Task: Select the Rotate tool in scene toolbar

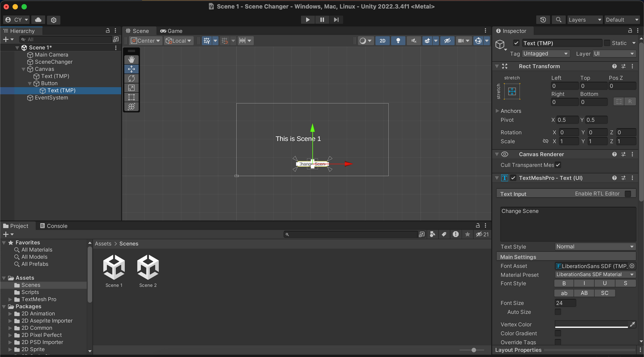Action: click(131, 78)
